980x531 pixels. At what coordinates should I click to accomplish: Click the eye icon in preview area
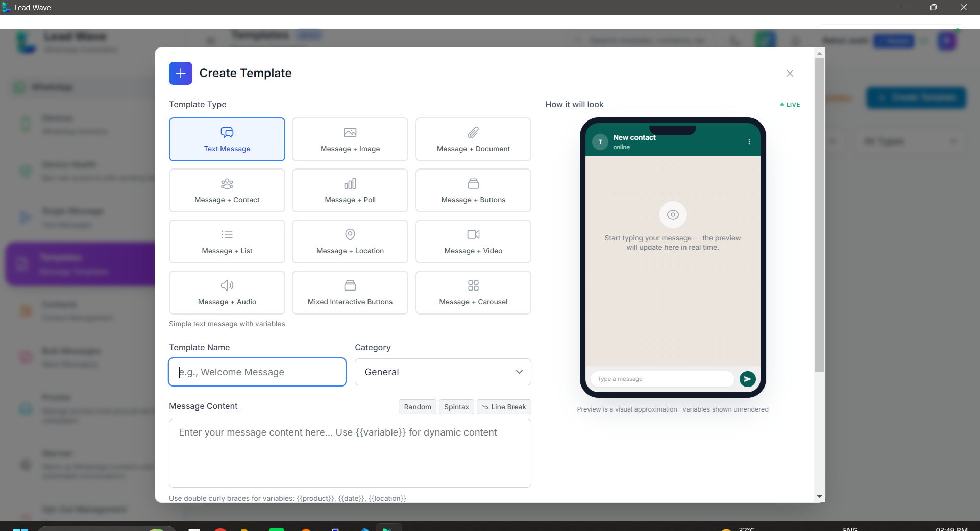(x=673, y=214)
